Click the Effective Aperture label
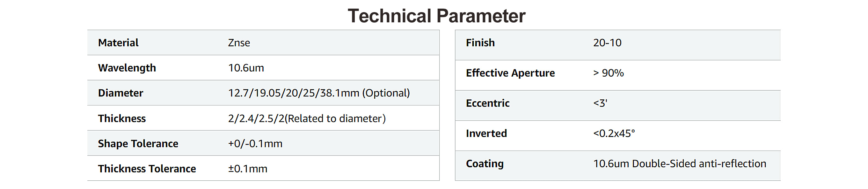 coord(510,73)
